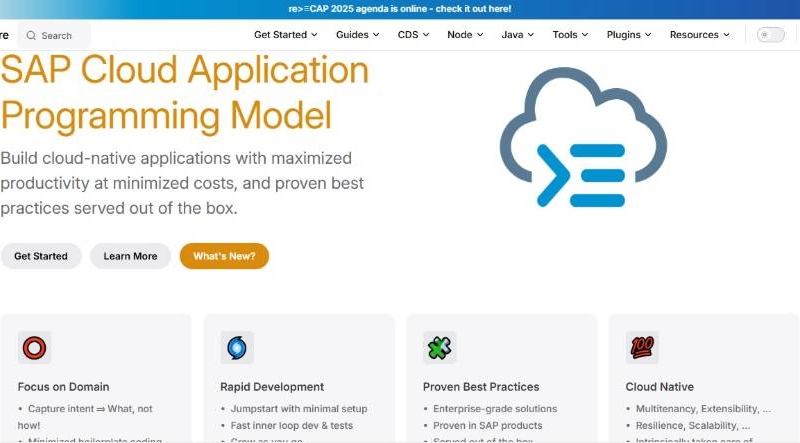The image size is (800, 443).
Task: Open the Guides dropdown in navbar
Action: 357,35
